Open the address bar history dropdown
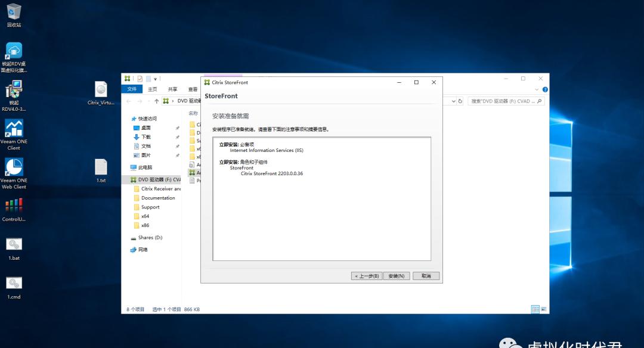Image resolution: width=644 pixels, height=348 pixels. (453, 101)
